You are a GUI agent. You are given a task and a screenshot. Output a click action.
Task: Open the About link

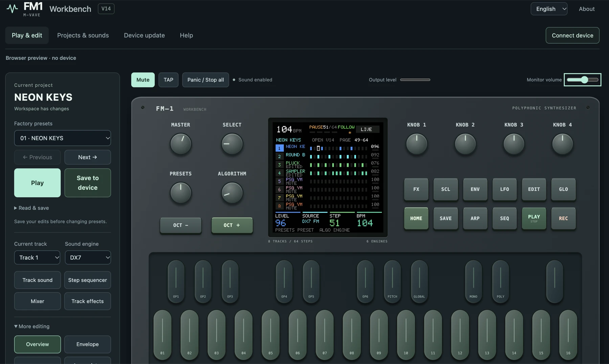tap(587, 9)
